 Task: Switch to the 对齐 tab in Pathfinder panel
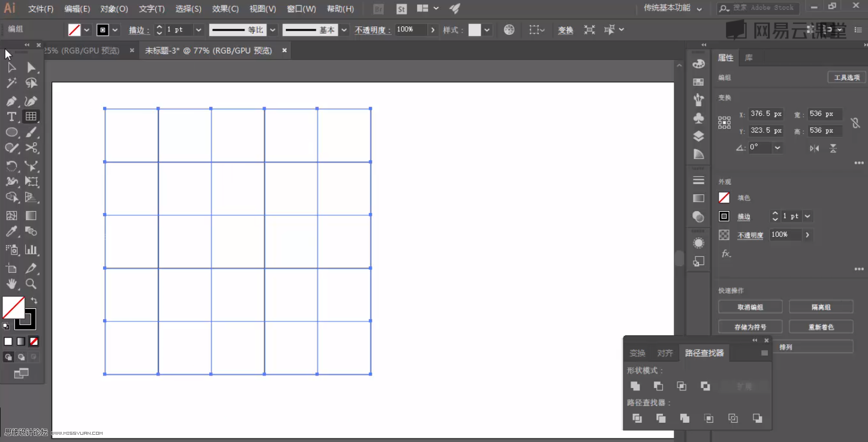(665, 353)
